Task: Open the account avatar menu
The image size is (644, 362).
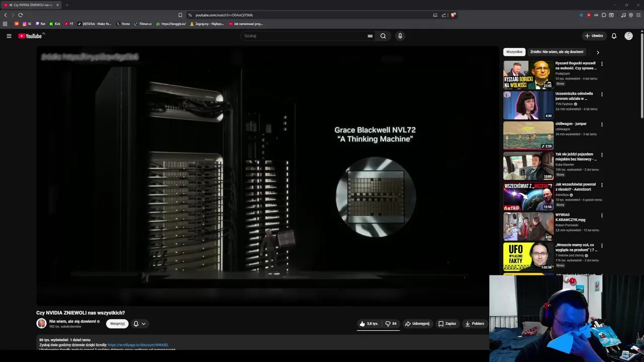Action: 628,36
